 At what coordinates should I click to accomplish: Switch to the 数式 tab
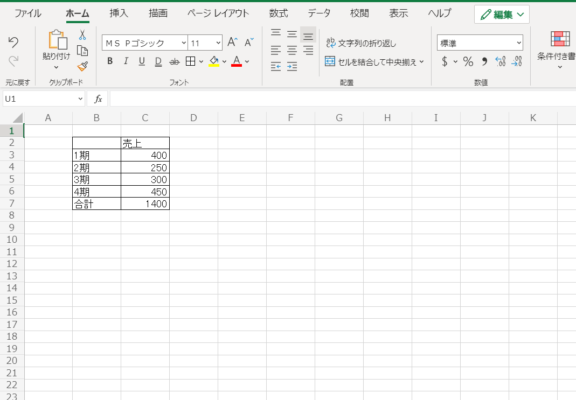[x=278, y=13]
